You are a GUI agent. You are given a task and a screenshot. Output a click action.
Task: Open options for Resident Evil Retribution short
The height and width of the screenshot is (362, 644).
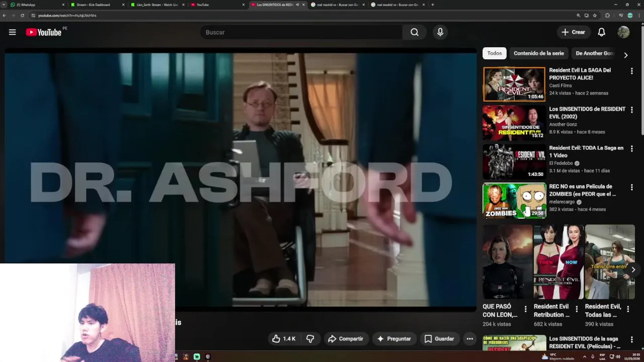[577, 309]
